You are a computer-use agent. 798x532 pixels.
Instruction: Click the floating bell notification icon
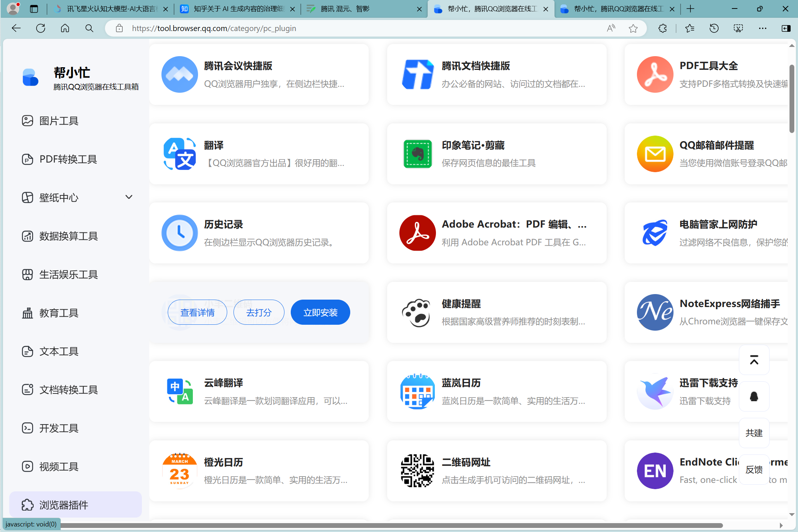754,396
